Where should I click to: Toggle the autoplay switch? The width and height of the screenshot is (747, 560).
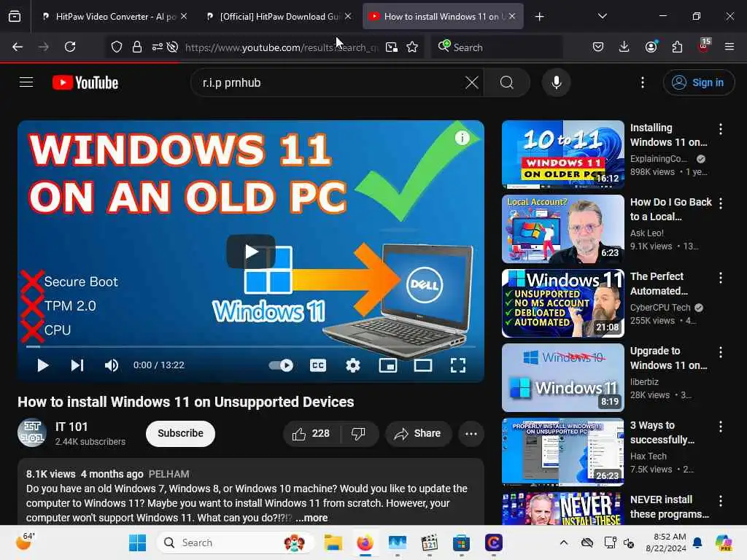(281, 365)
